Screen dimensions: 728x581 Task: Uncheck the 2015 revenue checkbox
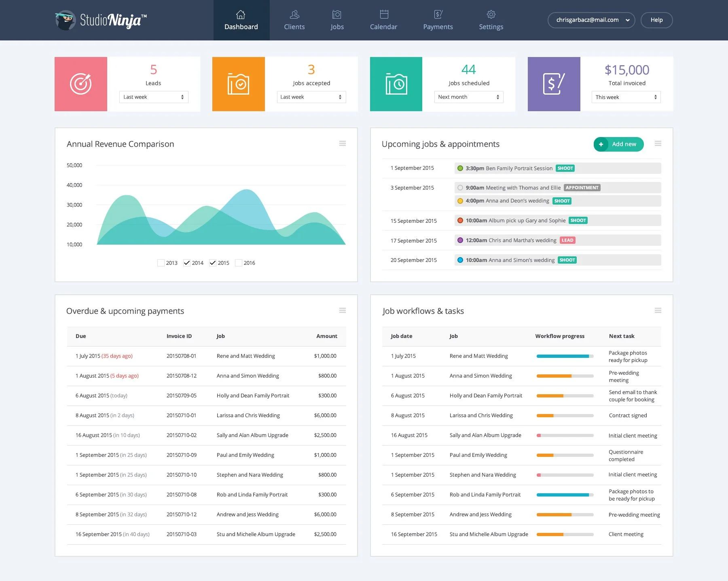213,263
